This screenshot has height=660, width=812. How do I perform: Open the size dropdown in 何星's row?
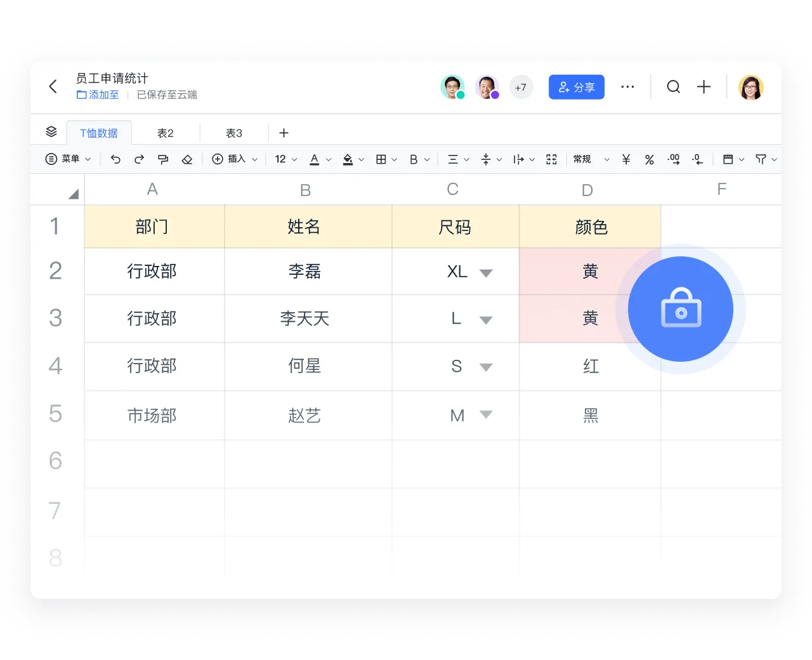click(486, 367)
